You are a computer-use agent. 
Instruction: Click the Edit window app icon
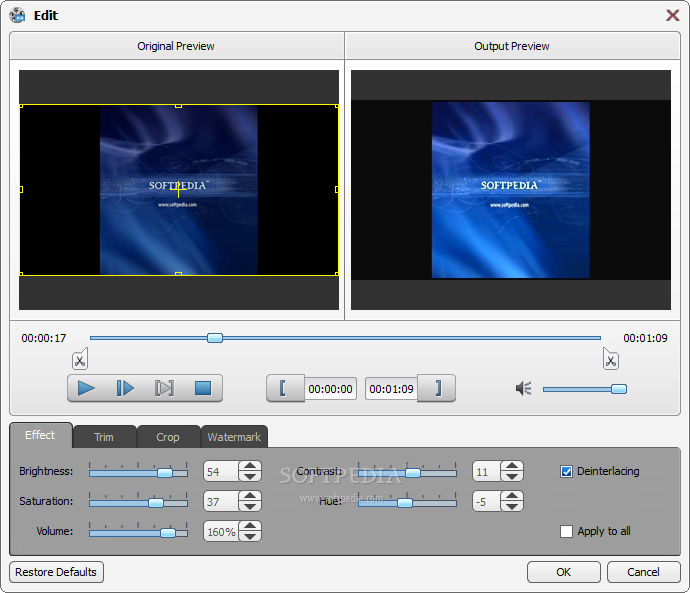(18, 15)
